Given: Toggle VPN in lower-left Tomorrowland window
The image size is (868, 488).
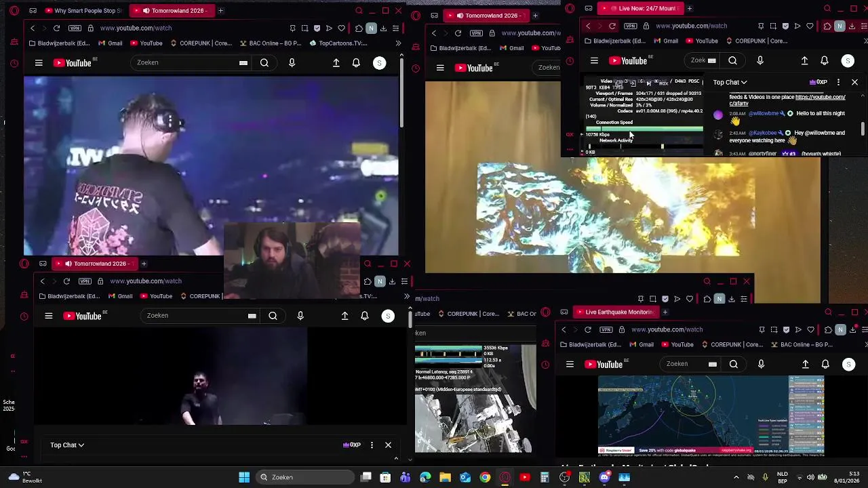Looking at the screenshot, I should [x=85, y=281].
